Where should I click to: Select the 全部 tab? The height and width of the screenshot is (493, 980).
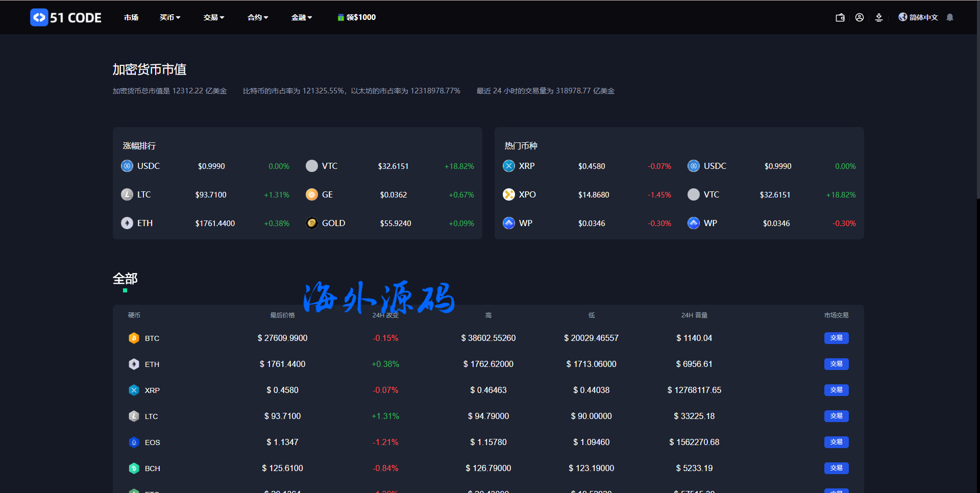(x=125, y=279)
